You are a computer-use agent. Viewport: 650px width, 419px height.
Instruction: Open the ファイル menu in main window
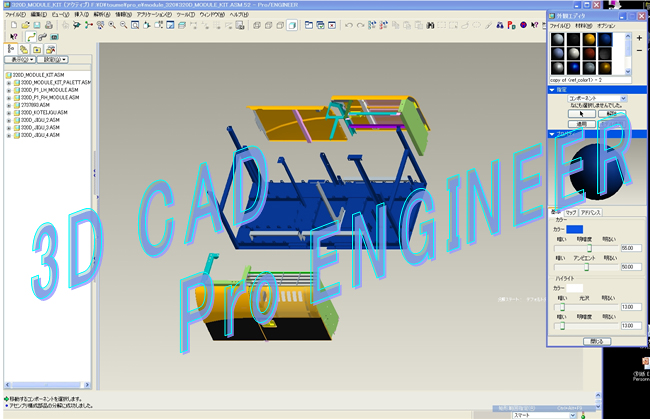tap(15, 15)
